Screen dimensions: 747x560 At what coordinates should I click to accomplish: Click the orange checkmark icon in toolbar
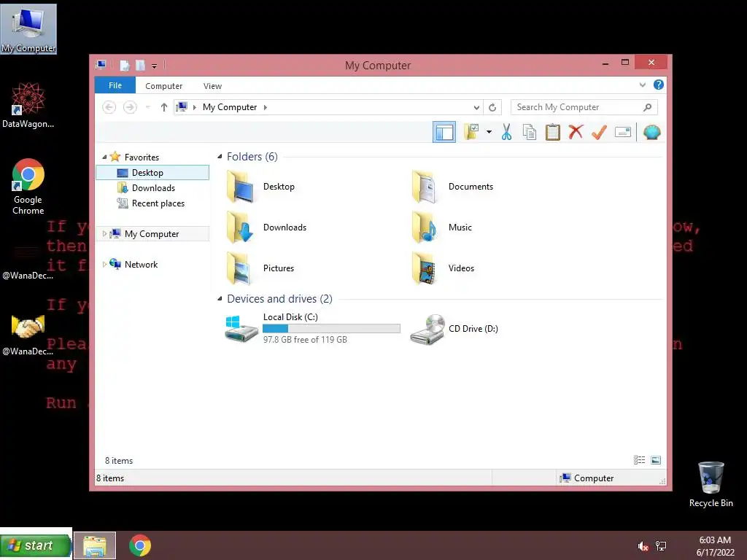point(599,132)
